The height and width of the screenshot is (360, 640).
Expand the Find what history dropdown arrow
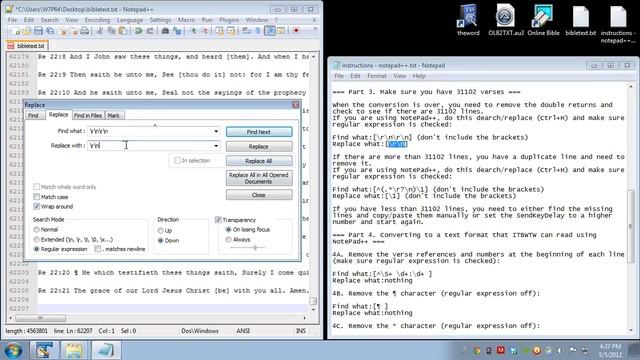coord(216,131)
